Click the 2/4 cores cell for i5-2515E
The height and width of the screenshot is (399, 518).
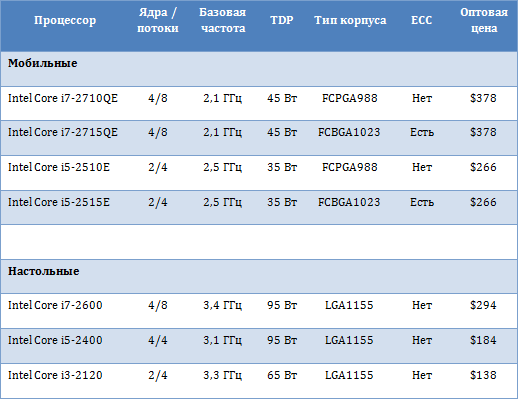[158, 202]
